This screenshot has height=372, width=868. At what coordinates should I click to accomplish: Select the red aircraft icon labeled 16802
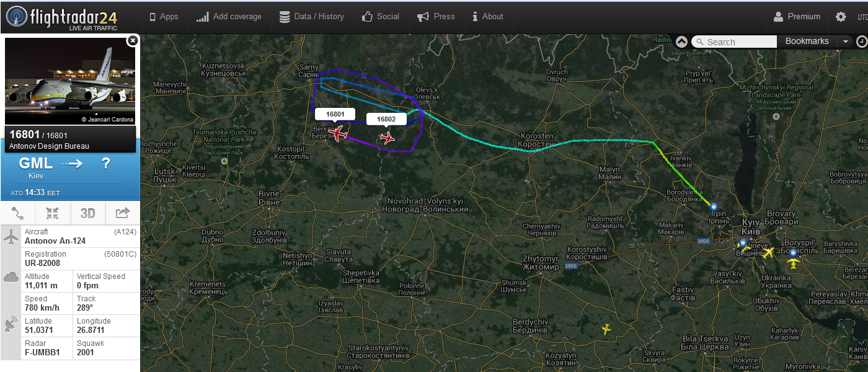click(x=388, y=138)
